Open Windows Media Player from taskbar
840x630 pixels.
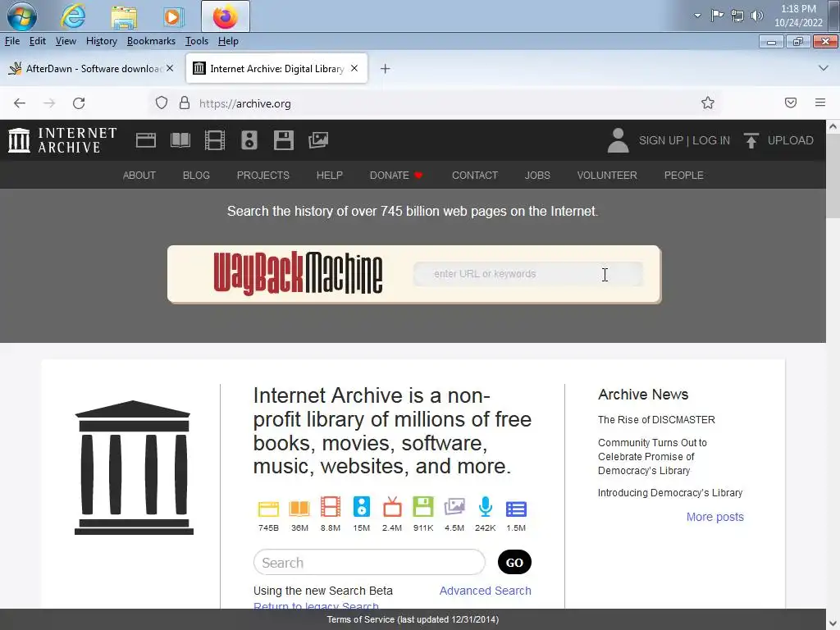click(173, 16)
